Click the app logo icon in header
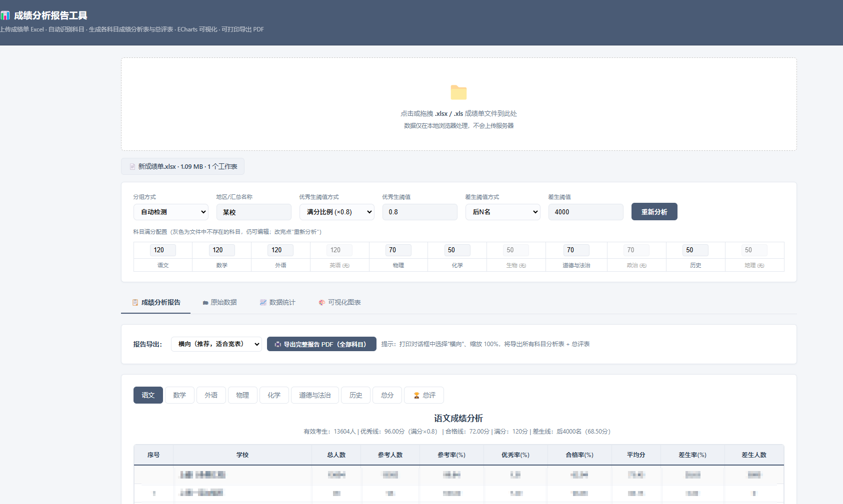The image size is (843, 504). pyautogui.click(x=5, y=15)
